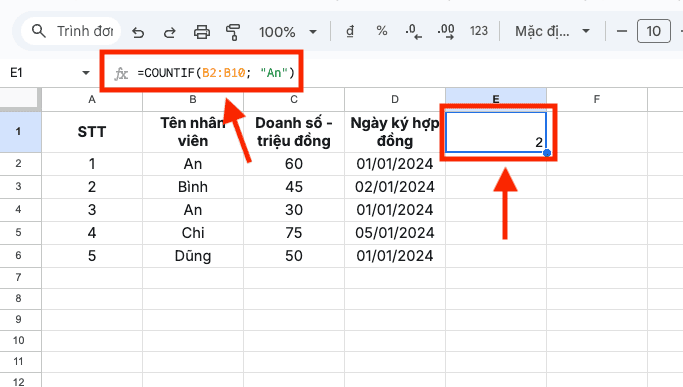Screen dimensions: 683x387
Task: Click date 01/01/2024 in row 2
Action: (x=395, y=164)
